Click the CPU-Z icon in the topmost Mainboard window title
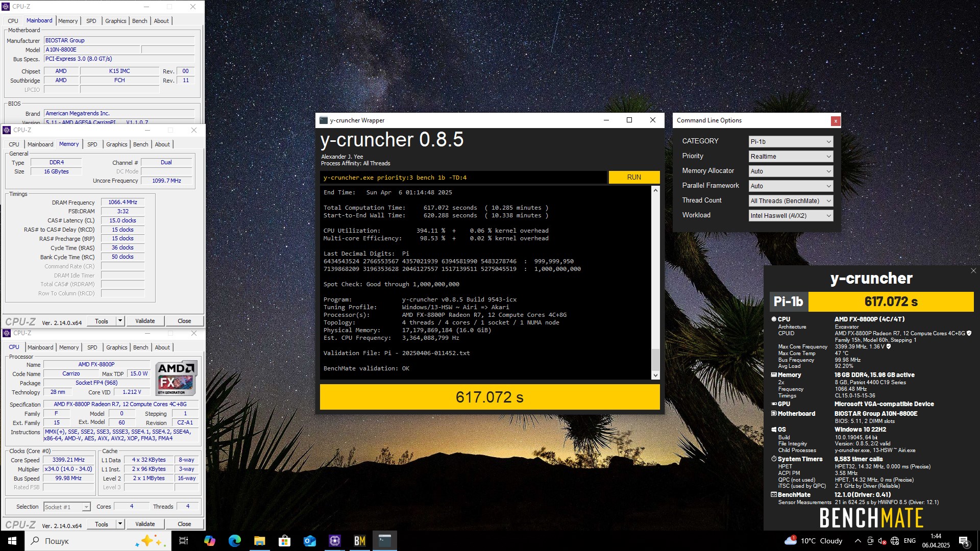Image resolution: width=980 pixels, height=551 pixels. (6, 7)
